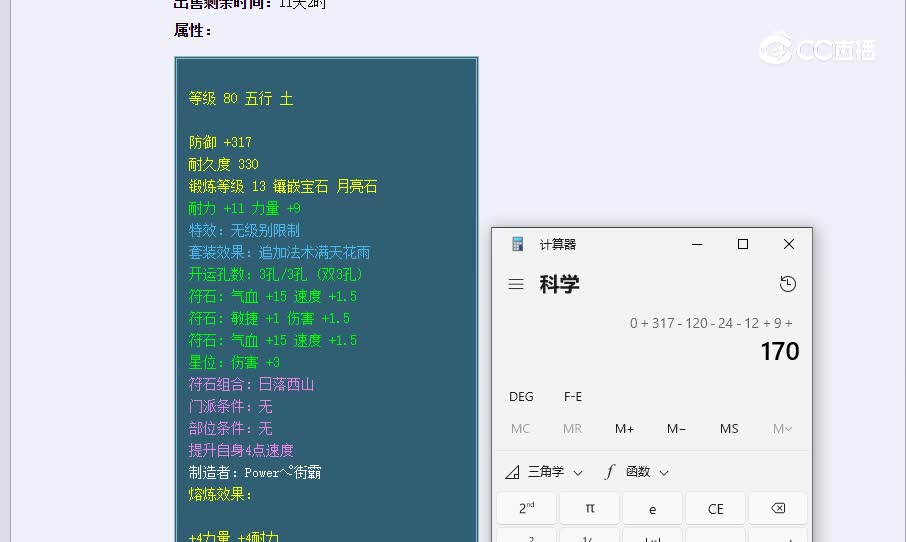Click the 符石：敏捷 +1 伤害 +1.5 line

click(269, 318)
